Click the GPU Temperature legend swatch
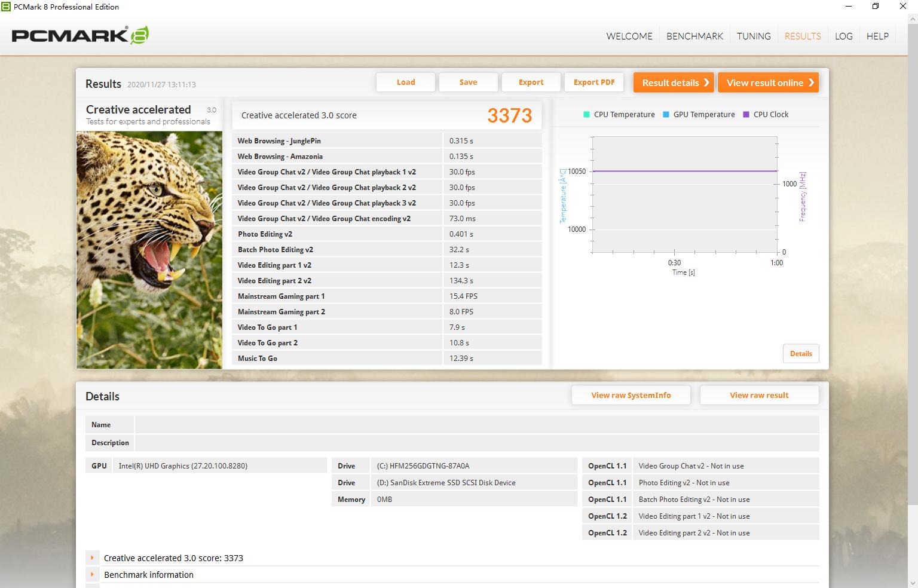This screenshot has height=588, width=918. click(x=666, y=115)
